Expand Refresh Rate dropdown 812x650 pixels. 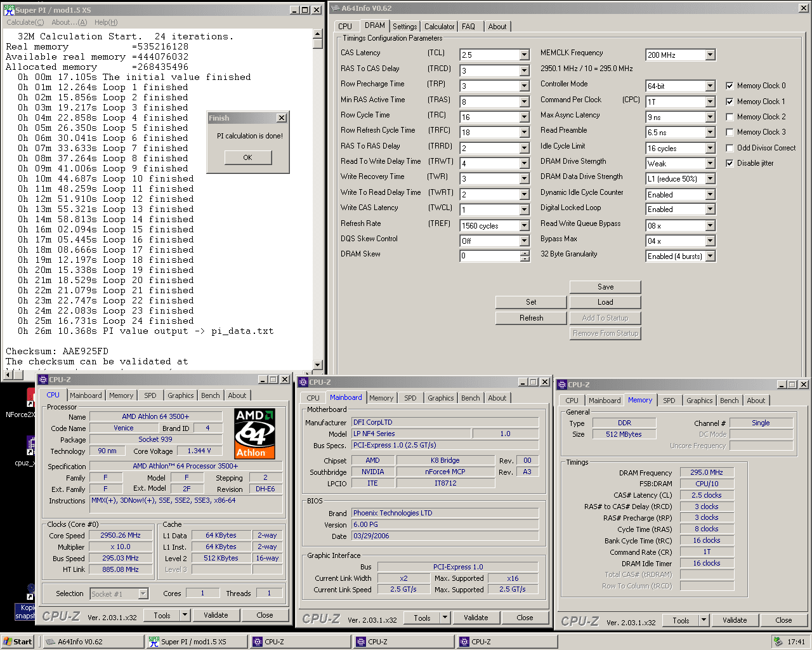(524, 225)
